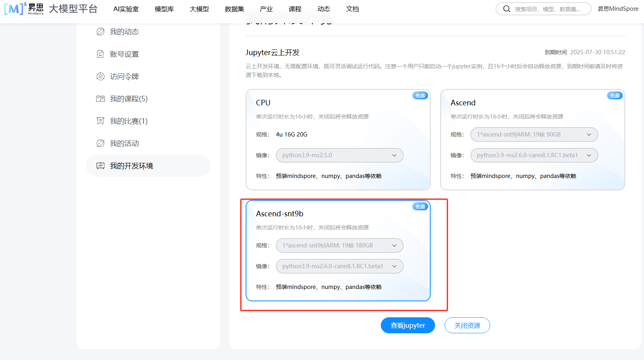This screenshot has height=360, width=644.
Task: Open the Ascend 镜像 dropdown
Action: pos(534,155)
